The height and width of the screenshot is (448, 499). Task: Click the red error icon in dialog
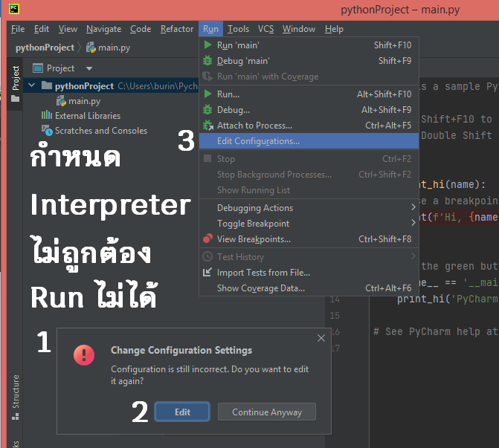pos(84,355)
